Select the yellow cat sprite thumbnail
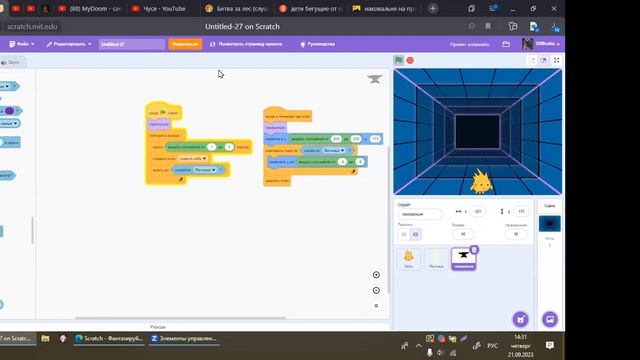Viewport: 640px width, 360px height. (409, 259)
